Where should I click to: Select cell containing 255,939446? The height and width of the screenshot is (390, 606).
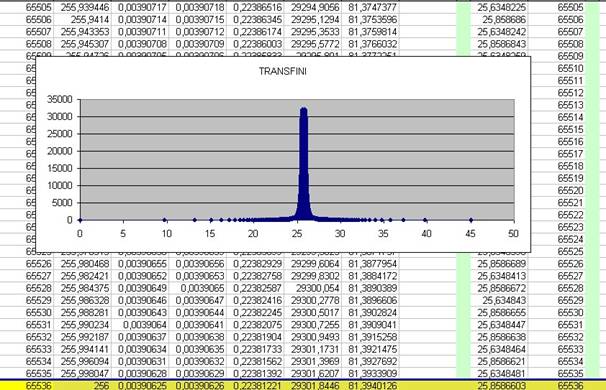[83, 7]
